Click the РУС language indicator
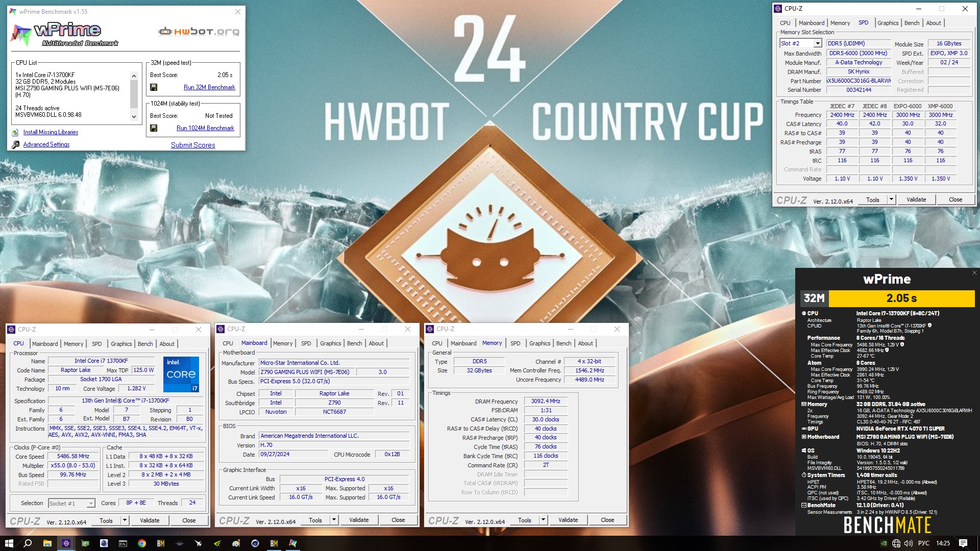980x551 pixels. pos(924,543)
